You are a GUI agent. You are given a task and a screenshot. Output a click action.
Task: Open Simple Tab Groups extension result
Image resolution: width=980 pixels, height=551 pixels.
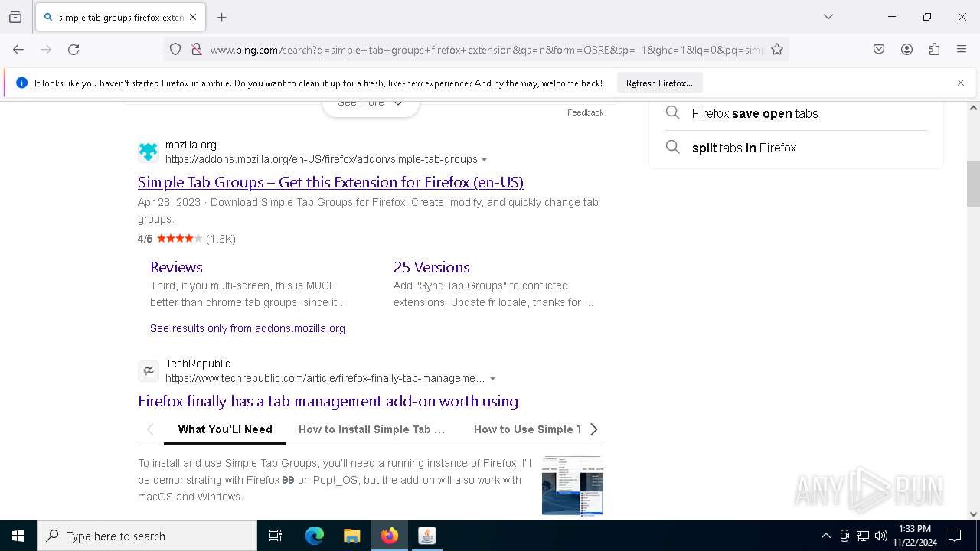tap(331, 182)
